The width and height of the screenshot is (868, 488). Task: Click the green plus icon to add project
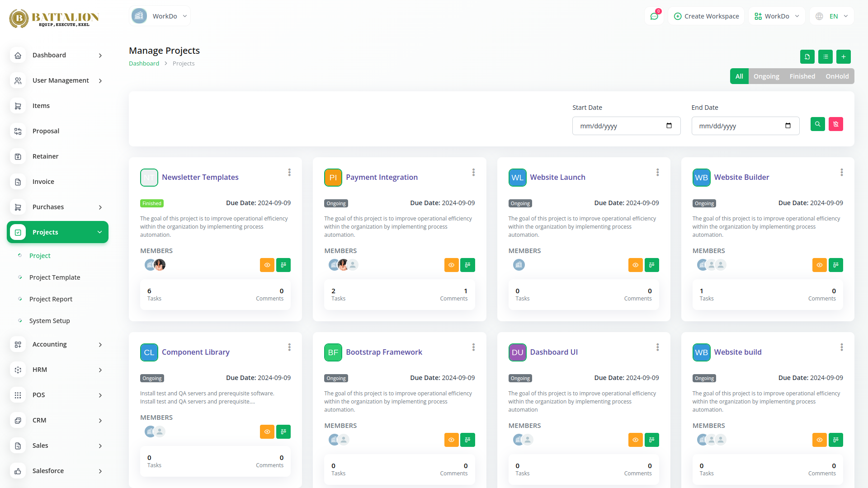[843, 57]
